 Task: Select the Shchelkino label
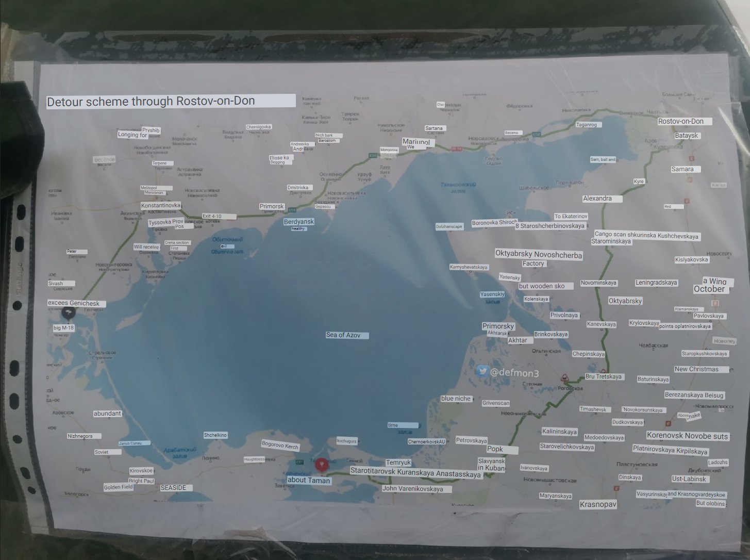point(215,435)
